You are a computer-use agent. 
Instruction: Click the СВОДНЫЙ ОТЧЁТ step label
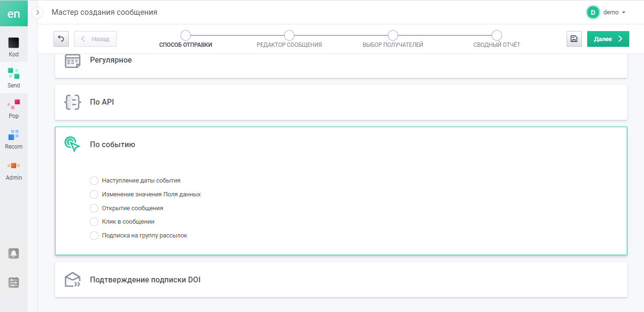click(497, 45)
